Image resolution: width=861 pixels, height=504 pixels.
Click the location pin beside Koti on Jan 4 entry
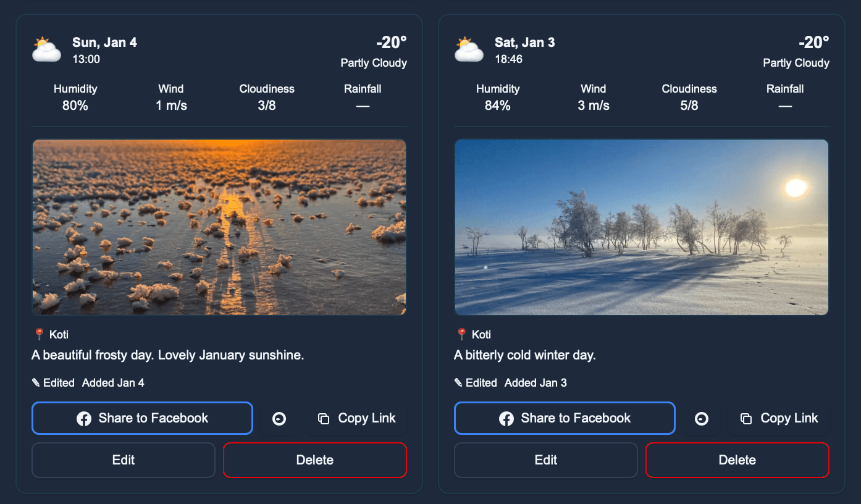39,334
